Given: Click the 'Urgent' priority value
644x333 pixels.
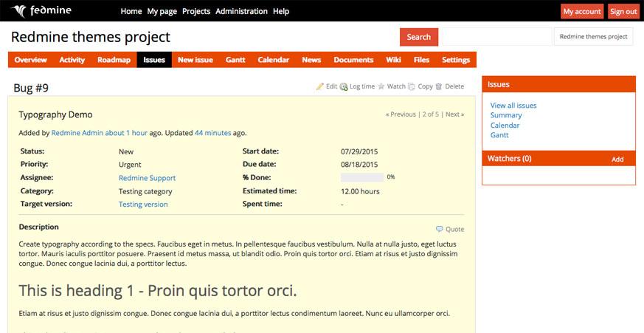Looking at the screenshot, I should click(x=130, y=165).
